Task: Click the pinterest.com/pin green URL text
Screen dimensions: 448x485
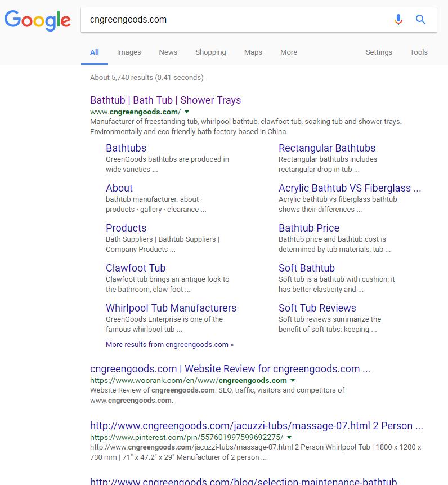Action: 187,437
